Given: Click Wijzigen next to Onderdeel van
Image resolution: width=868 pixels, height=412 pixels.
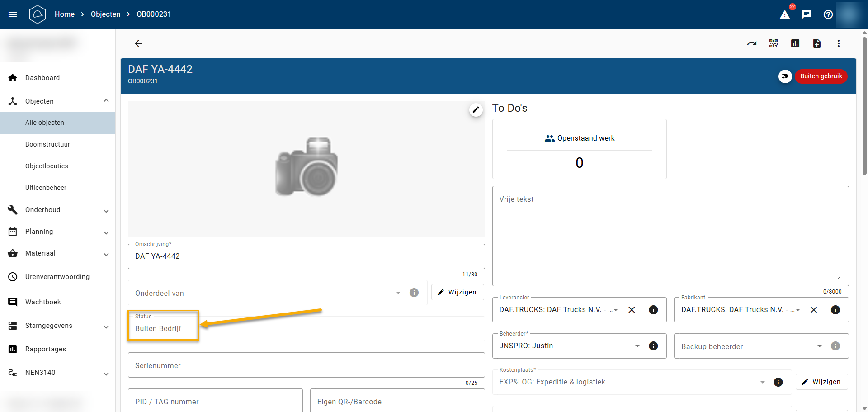Looking at the screenshot, I should tap(457, 292).
